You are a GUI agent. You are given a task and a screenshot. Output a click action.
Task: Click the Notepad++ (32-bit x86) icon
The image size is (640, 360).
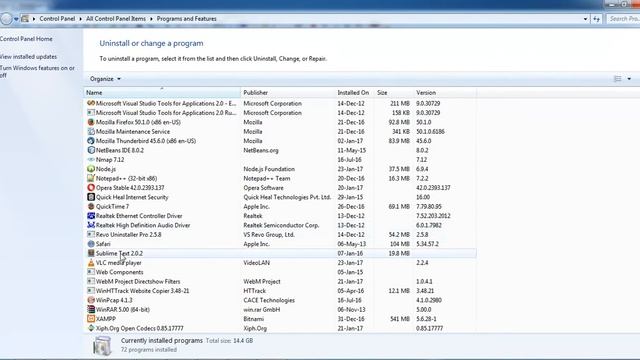pos(91,178)
